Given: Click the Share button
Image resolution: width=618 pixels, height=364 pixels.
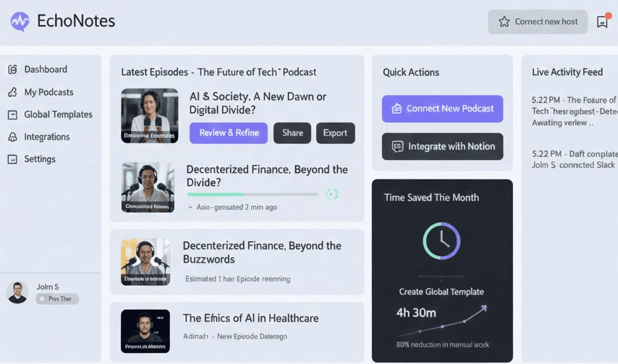Looking at the screenshot, I should click(x=292, y=133).
